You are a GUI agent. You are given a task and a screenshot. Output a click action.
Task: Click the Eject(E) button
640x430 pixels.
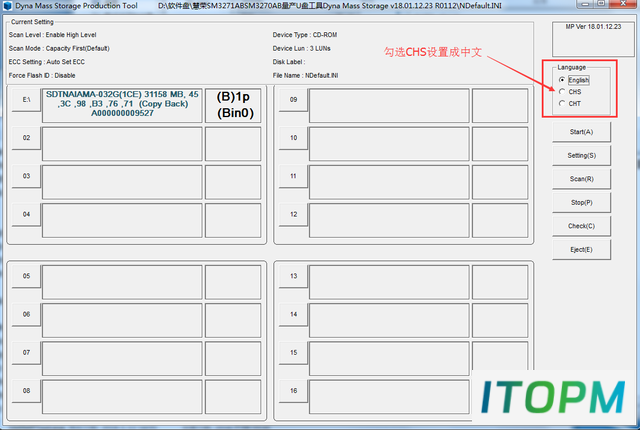[581, 250]
